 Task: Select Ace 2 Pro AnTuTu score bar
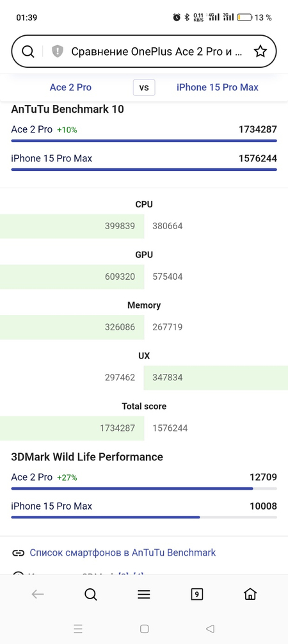pyautogui.click(x=144, y=140)
